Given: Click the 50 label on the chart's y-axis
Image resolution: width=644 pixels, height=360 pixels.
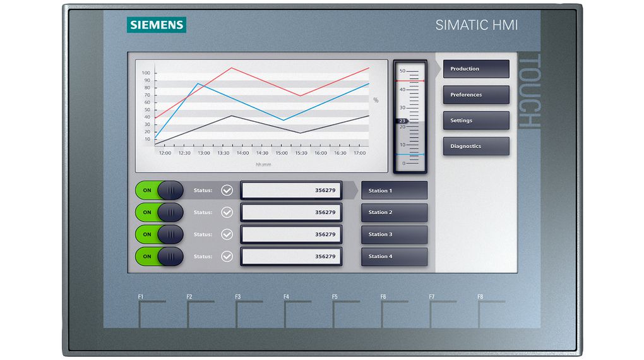Looking at the screenshot, I should 147,110.
